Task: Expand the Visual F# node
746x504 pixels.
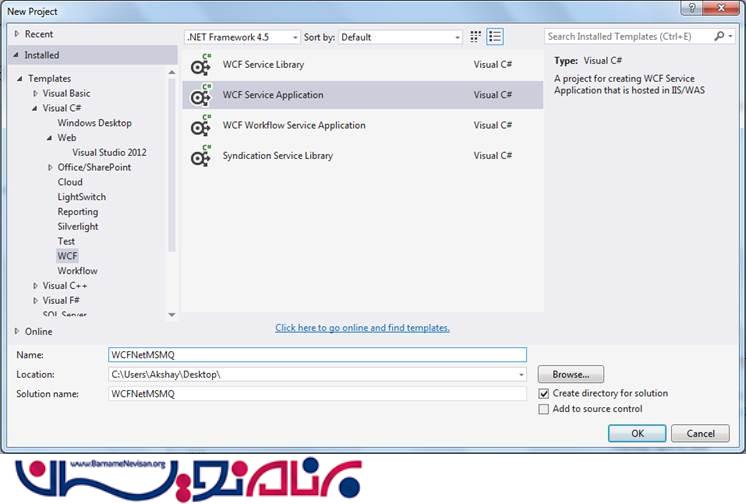Action: point(35,300)
